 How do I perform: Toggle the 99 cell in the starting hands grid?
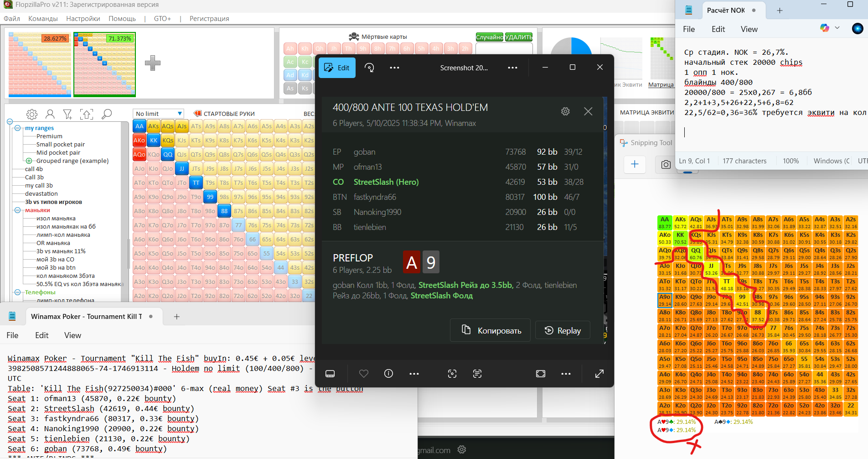coord(210,197)
